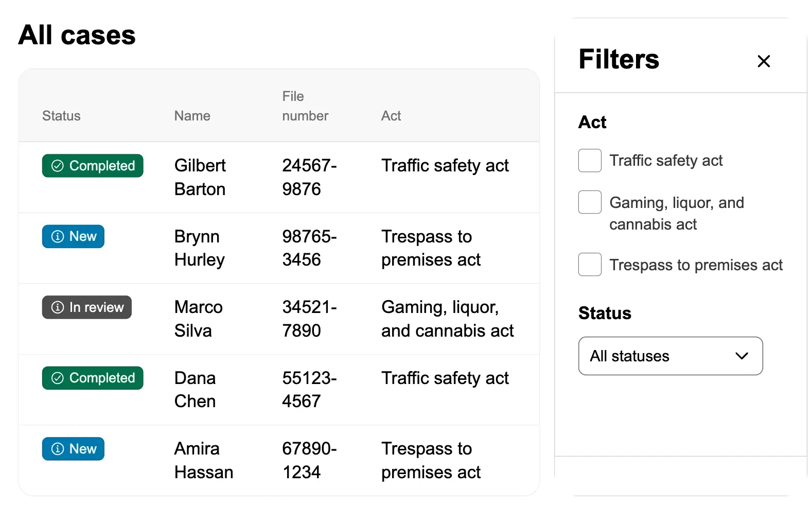The height and width of the screenshot is (506, 812).
Task: Click the info icon in Amira Hassan's New badge
Action: (58, 449)
